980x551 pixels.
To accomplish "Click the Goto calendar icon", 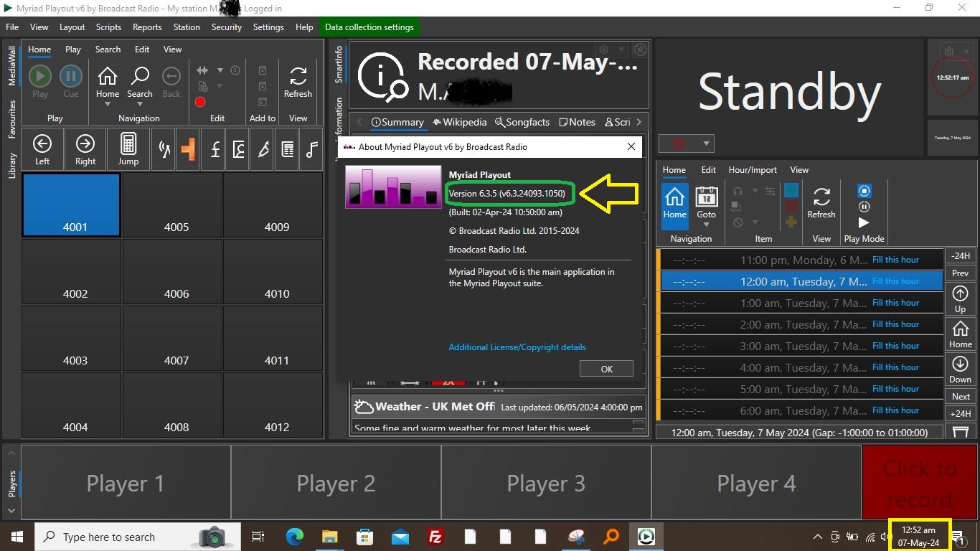I will [707, 197].
